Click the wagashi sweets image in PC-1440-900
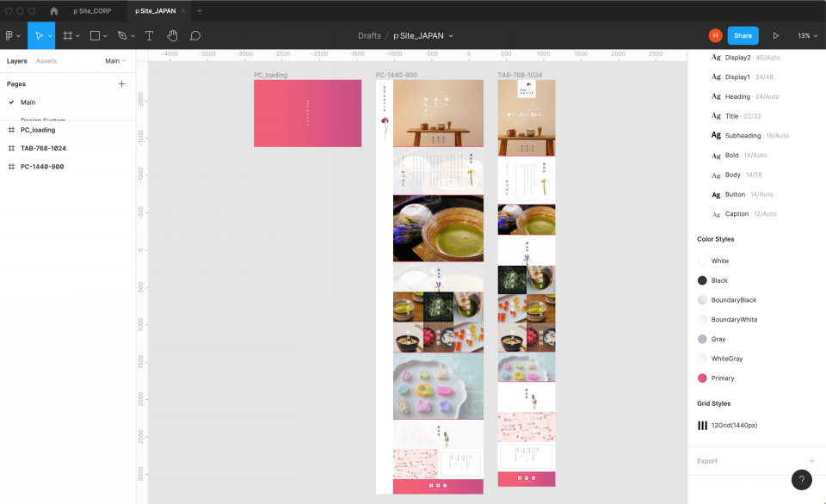This screenshot has height=504, width=826. click(438, 386)
